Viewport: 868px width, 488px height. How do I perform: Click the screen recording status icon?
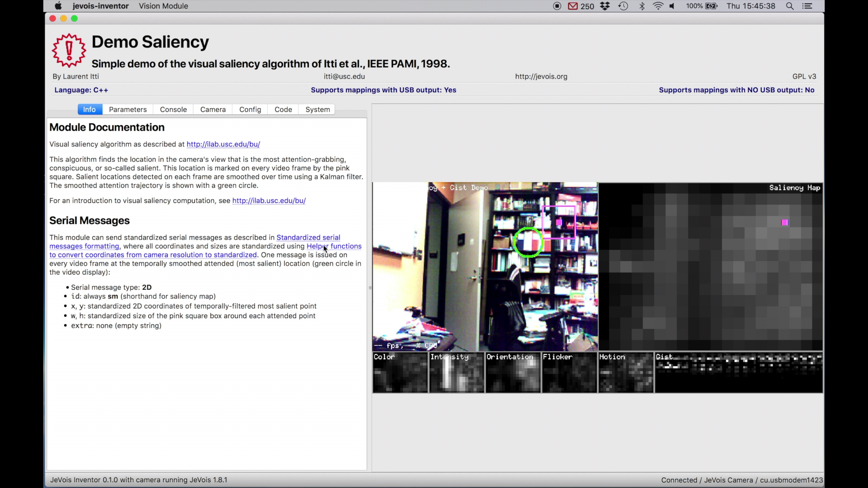tap(557, 6)
